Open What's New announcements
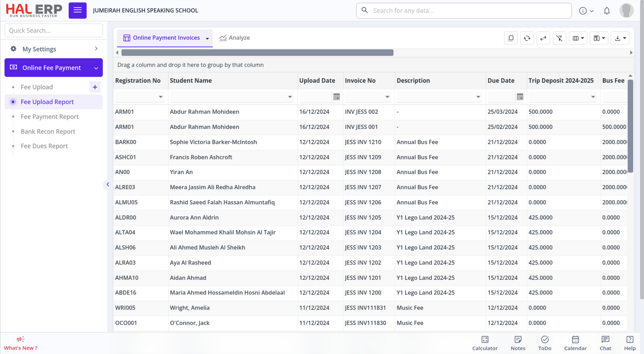Image resolution: width=644 pixels, height=354 pixels. (x=21, y=343)
